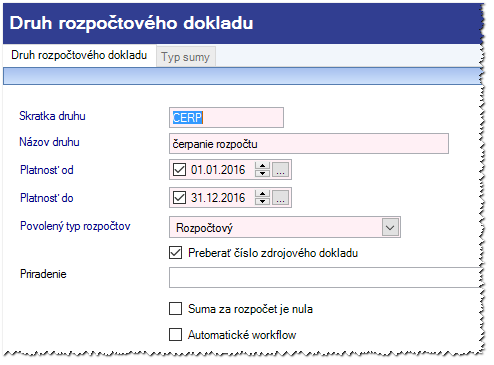The height and width of the screenshot is (365, 494).
Task: Decrease Platnosť do date with down arrow
Action: (263, 201)
